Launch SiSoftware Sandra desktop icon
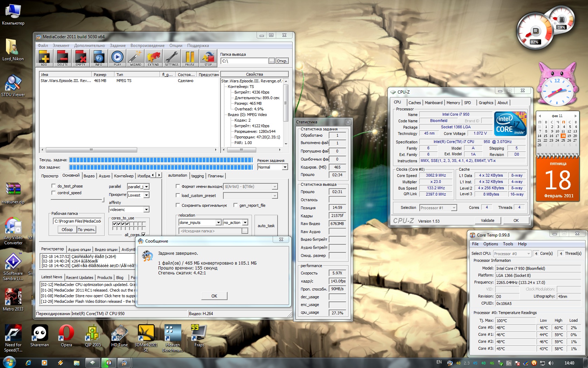This screenshot has height=368, width=588. [13, 267]
